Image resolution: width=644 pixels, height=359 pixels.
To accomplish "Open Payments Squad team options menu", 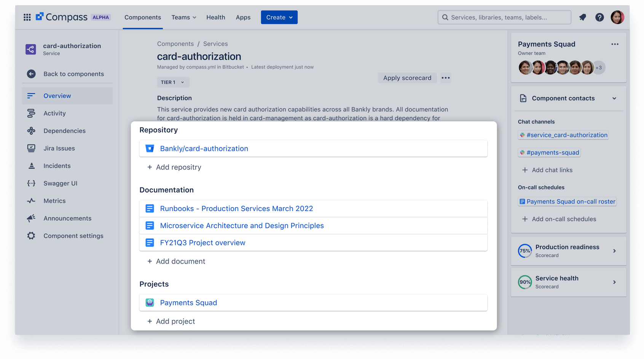I will (x=615, y=44).
